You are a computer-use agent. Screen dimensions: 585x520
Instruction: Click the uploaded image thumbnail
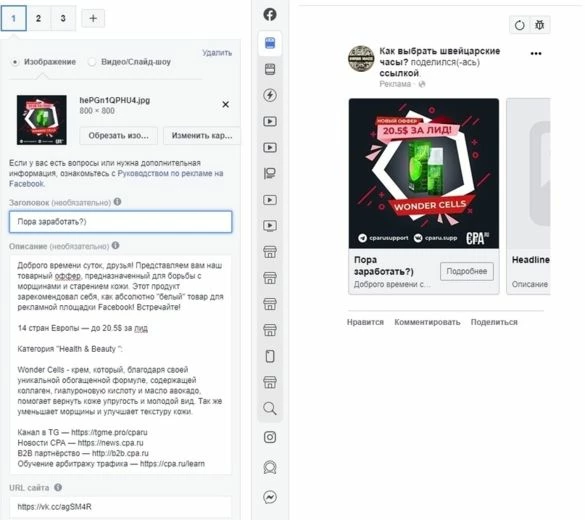click(x=42, y=120)
